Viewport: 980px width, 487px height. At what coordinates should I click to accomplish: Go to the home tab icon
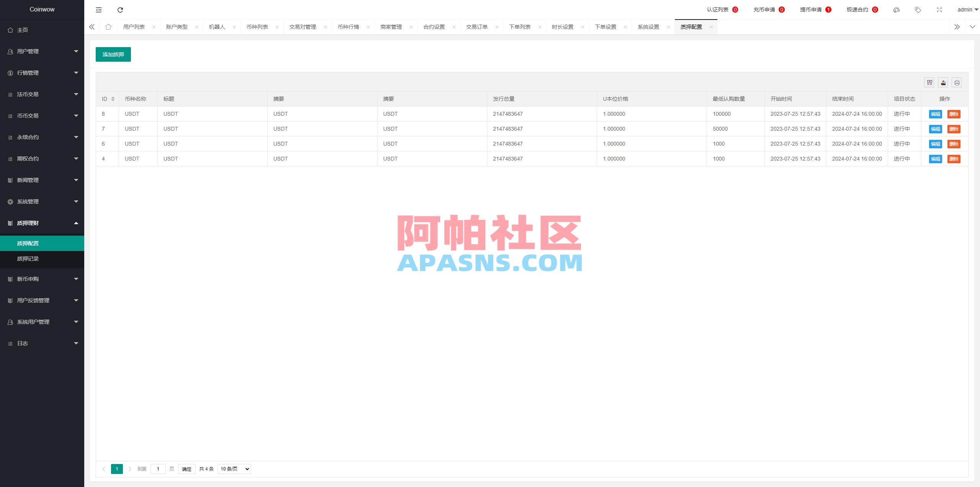pyautogui.click(x=108, y=27)
